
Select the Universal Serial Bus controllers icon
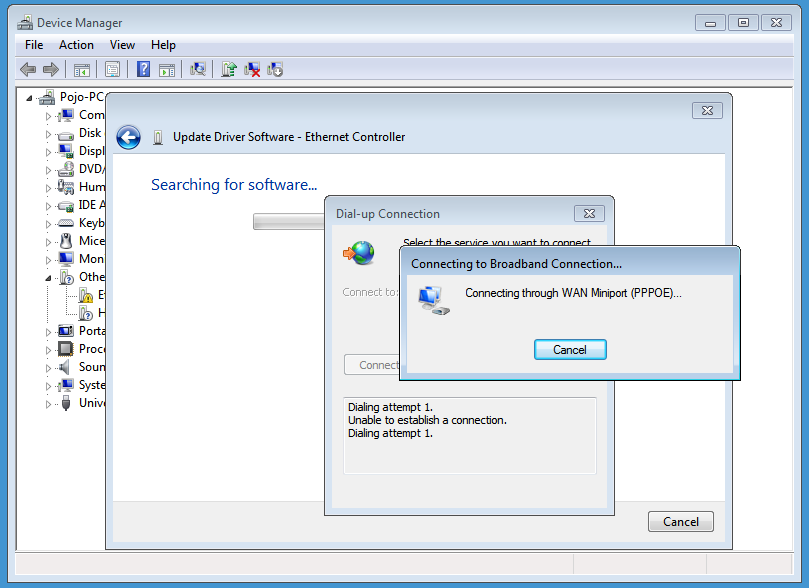[66, 403]
